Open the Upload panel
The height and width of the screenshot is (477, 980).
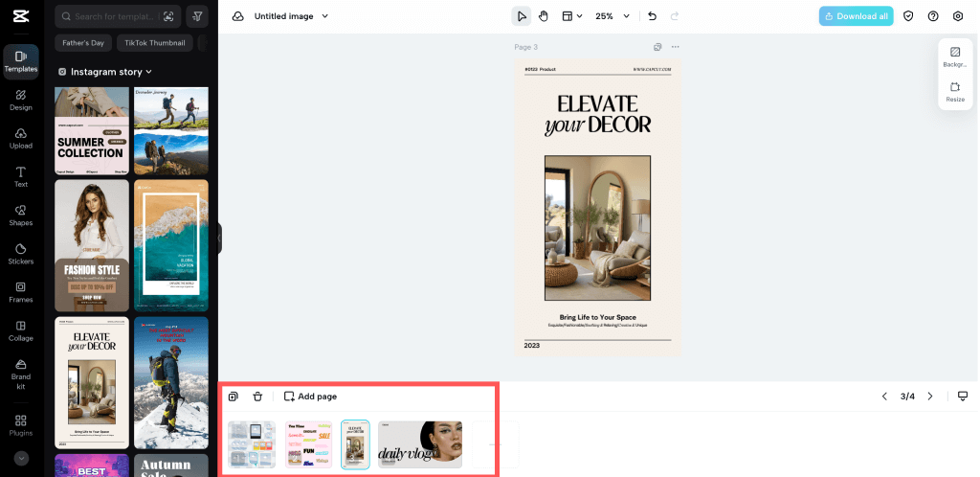[x=21, y=138]
